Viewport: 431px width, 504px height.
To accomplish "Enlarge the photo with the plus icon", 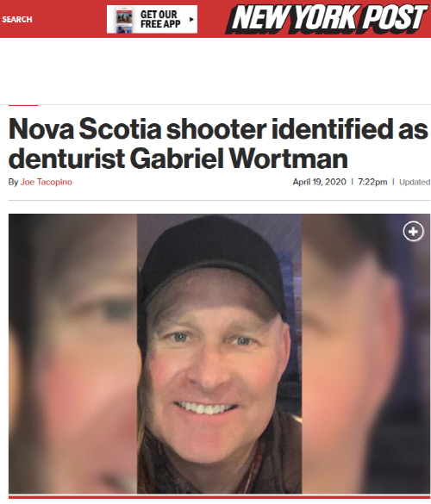I will 413,231.
